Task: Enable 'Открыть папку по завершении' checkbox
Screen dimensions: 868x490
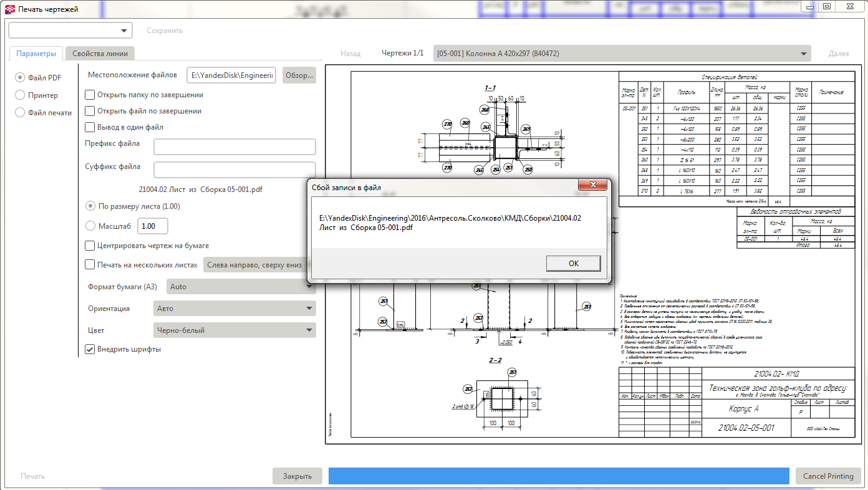Action: (x=90, y=95)
